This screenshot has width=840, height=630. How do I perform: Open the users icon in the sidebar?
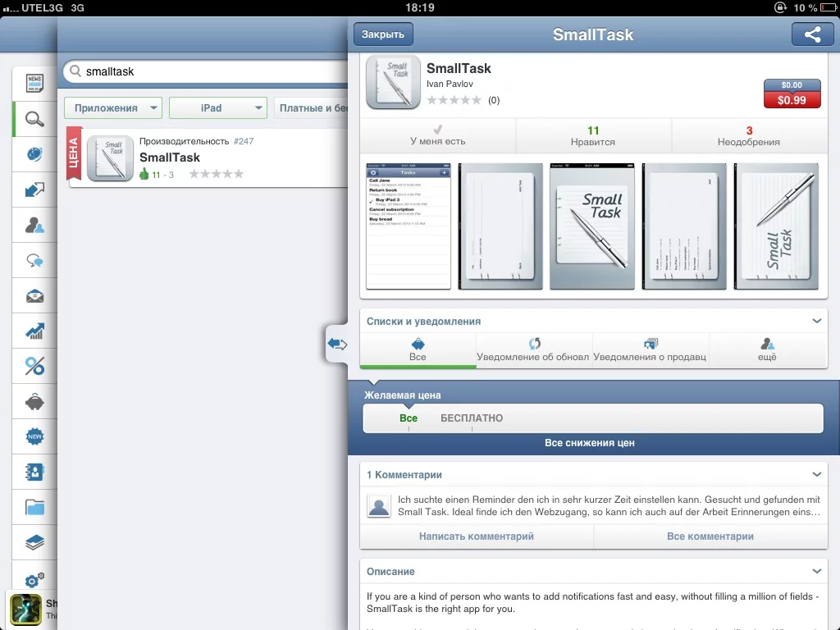click(x=34, y=225)
